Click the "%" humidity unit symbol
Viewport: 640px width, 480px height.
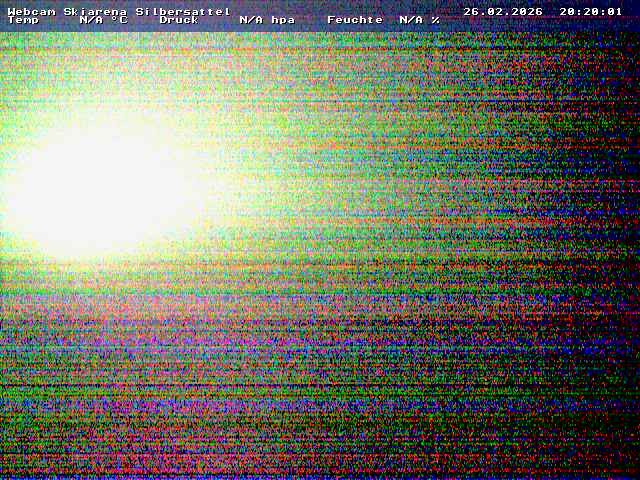pos(435,20)
